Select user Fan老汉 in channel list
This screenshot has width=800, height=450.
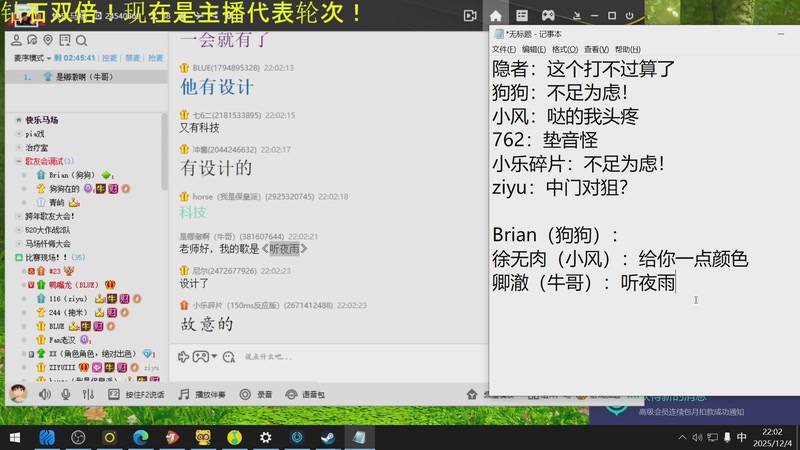62,340
